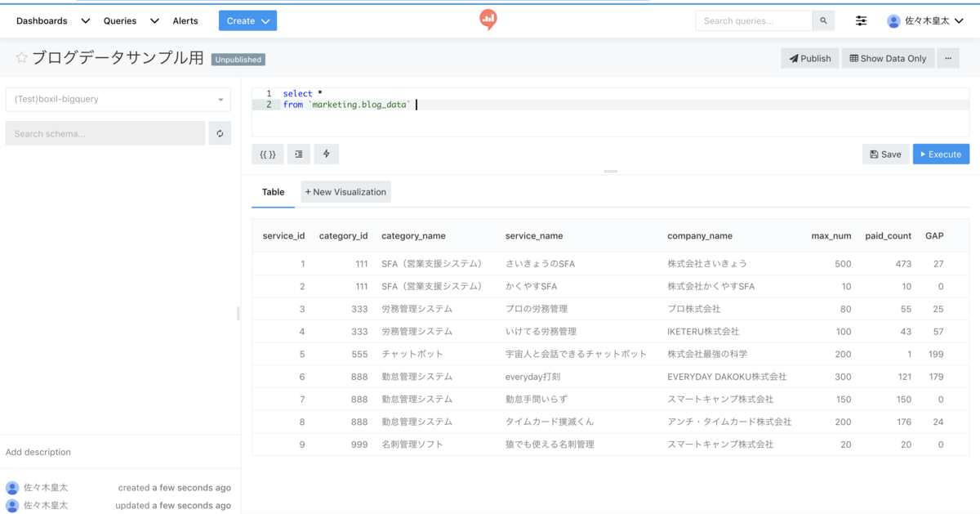Click Add description
The height and width of the screenshot is (514, 980).
pyautogui.click(x=38, y=452)
